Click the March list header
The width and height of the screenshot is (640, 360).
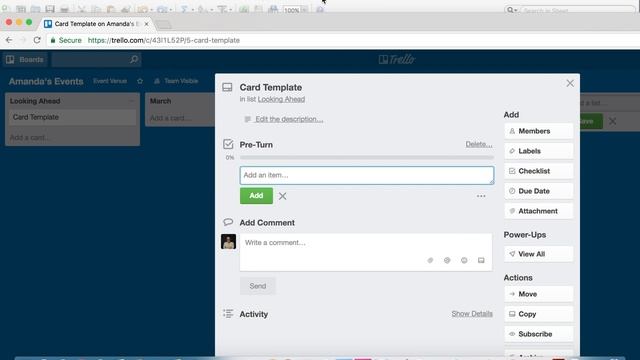point(160,101)
